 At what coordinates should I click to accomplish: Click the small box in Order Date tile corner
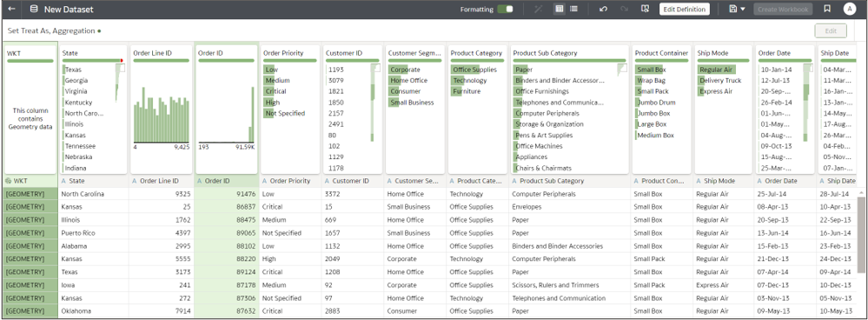point(809,68)
